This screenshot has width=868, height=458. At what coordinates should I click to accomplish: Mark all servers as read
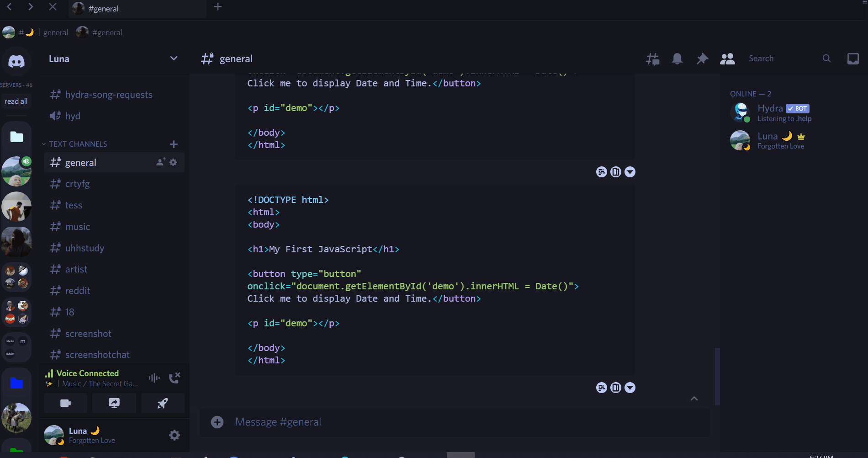pyautogui.click(x=16, y=101)
